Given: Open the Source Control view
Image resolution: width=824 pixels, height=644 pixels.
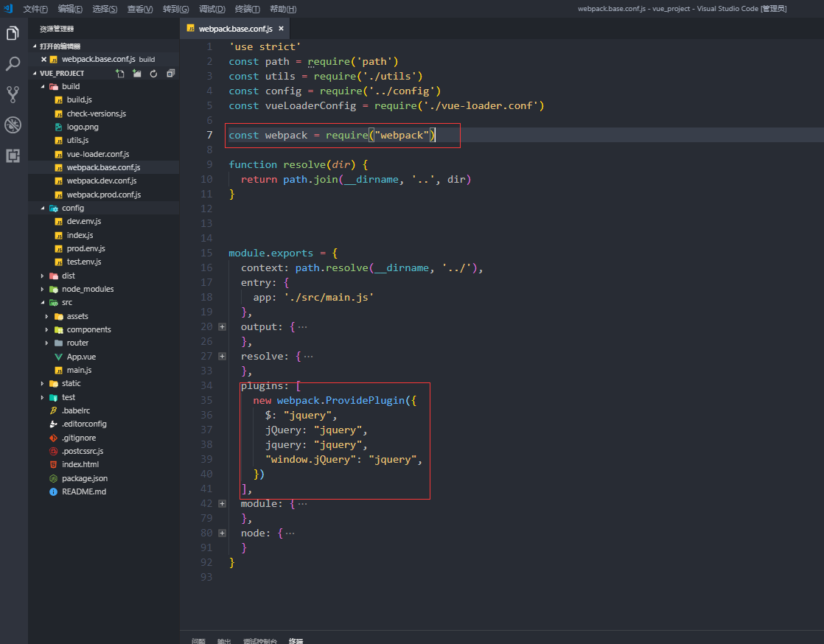Looking at the screenshot, I should 13,94.
